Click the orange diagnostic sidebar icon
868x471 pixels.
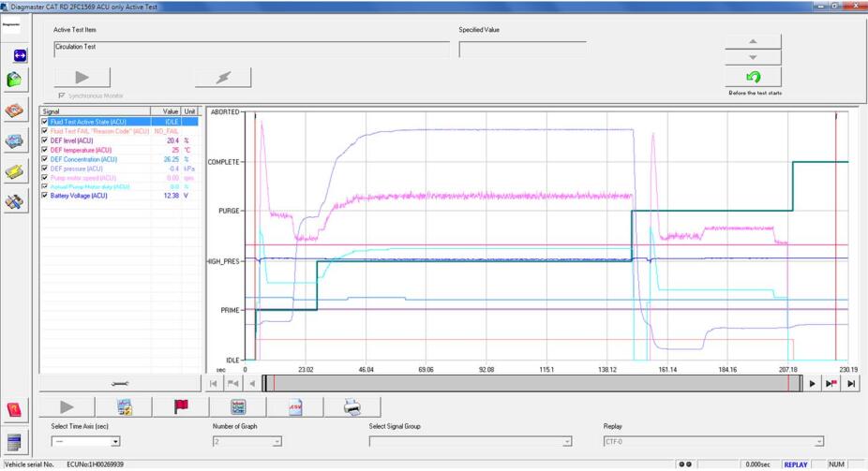(14, 110)
